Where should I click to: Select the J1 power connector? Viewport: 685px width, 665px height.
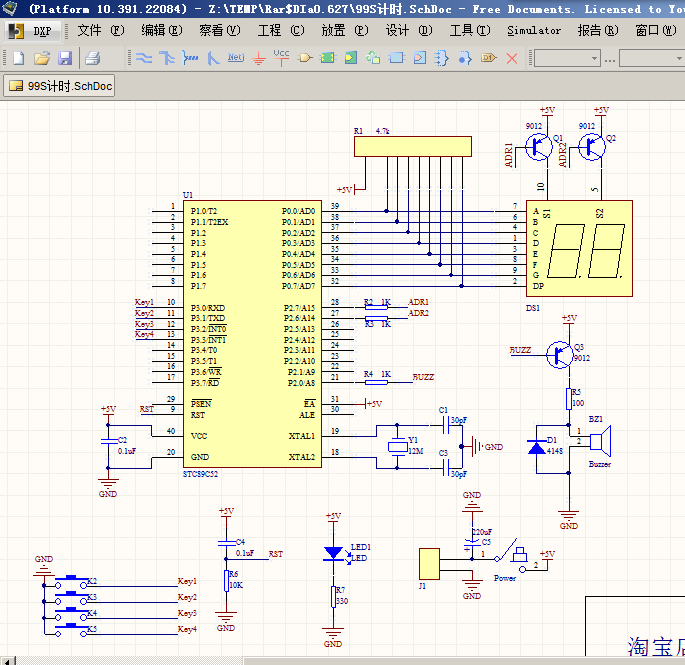tap(429, 564)
